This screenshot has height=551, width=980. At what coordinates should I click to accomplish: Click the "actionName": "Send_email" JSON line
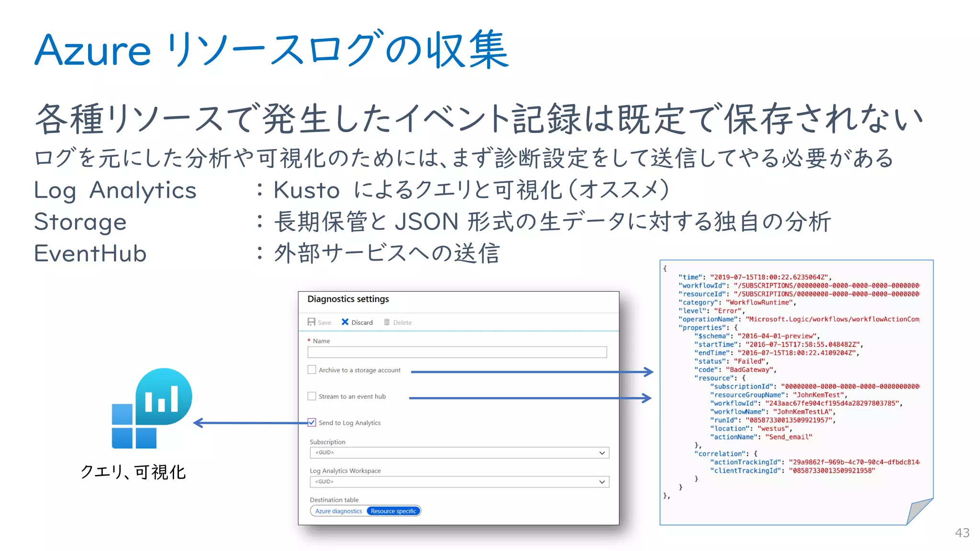pyautogui.click(x=761, y=437)
